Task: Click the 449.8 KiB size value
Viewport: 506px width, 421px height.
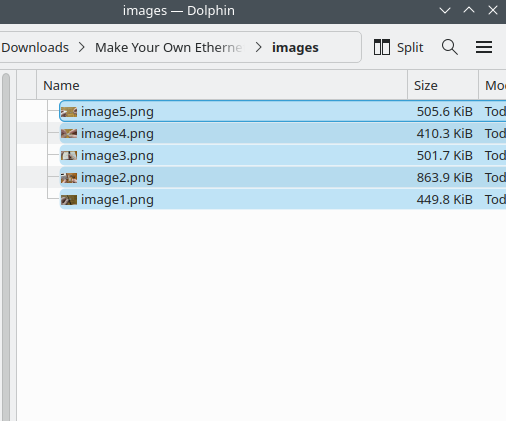Action: [445, 199]
